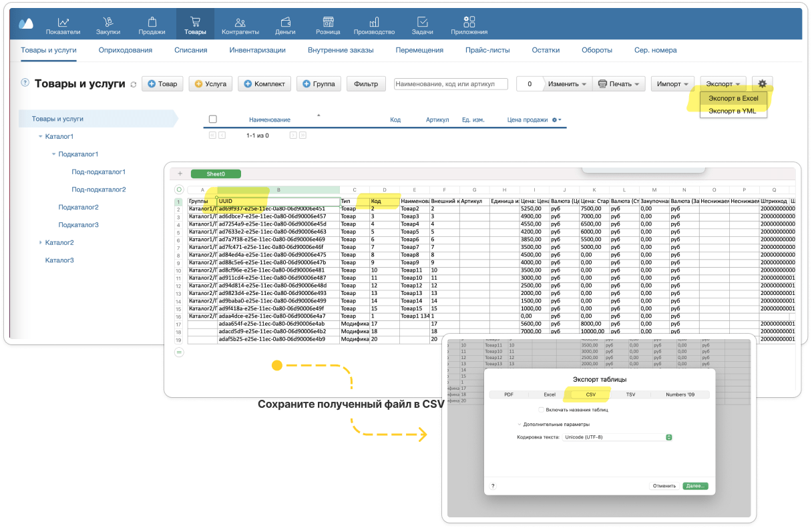Switch to the Оприходования tab
Image resolution: width=812 pixels, height=528 pixels.
126,50
